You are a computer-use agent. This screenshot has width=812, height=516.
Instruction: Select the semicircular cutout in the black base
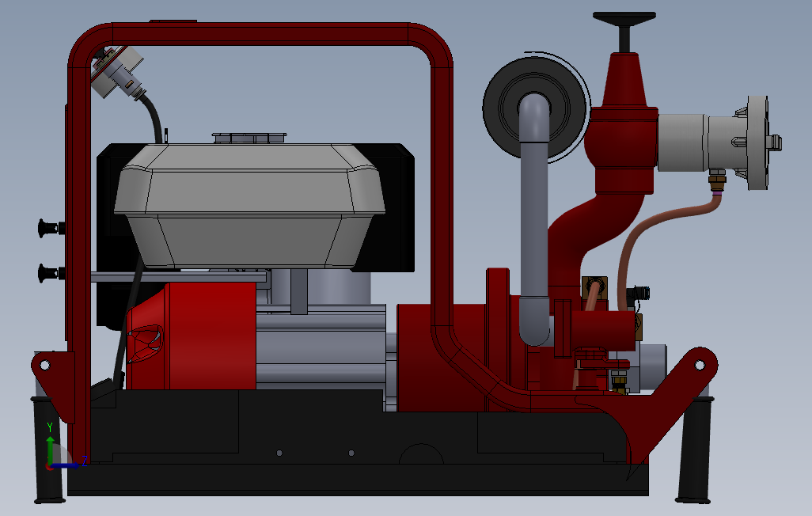422,454
